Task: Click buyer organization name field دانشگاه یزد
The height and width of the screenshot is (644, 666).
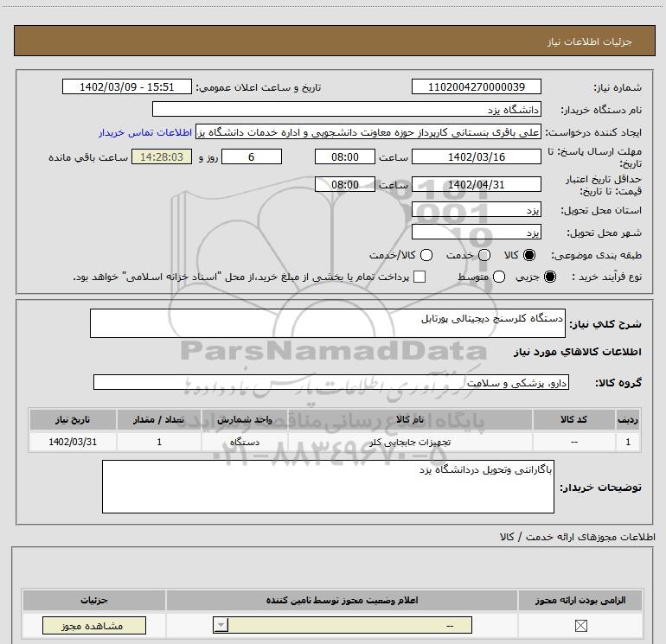Action: [347, 110]
